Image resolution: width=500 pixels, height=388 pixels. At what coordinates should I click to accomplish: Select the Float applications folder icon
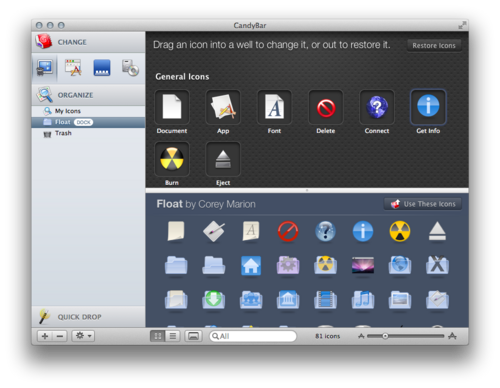click(x=437, y=299)
